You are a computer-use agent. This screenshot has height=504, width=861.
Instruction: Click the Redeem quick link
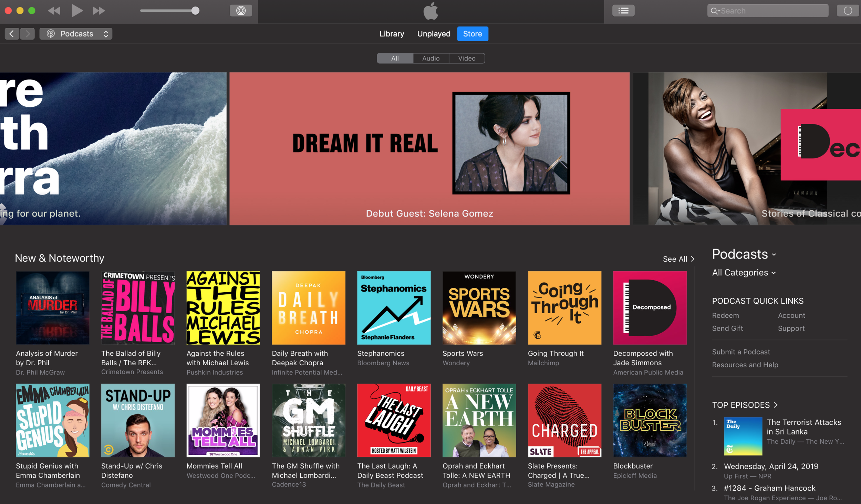click(x=725, y=315)
